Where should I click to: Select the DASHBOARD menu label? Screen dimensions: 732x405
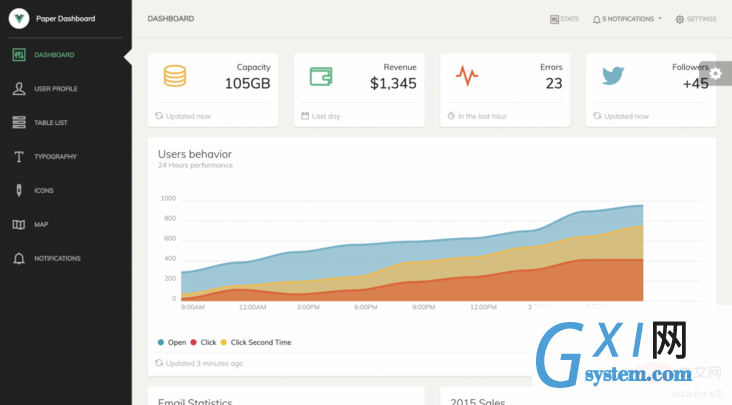click(54, 55)
